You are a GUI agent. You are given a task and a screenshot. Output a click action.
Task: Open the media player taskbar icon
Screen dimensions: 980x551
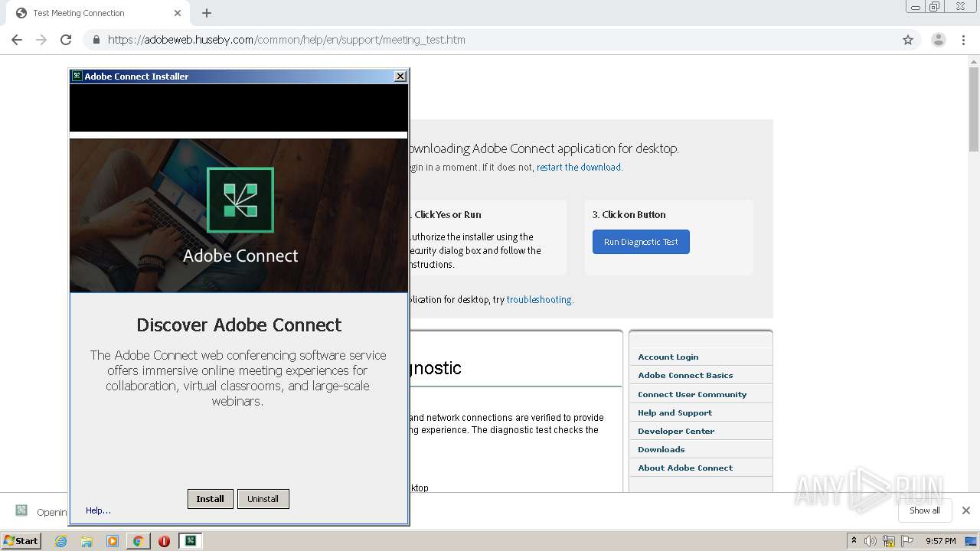pos(113,541)
